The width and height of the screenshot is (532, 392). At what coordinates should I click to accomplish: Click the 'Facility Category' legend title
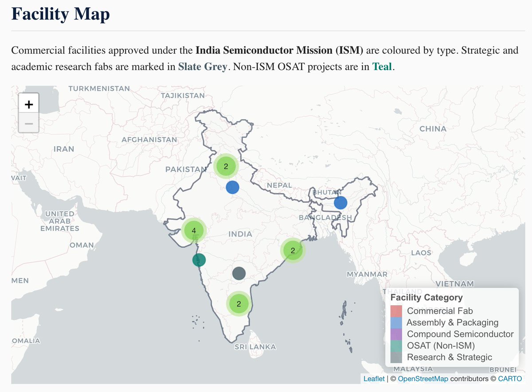point(426,298)
